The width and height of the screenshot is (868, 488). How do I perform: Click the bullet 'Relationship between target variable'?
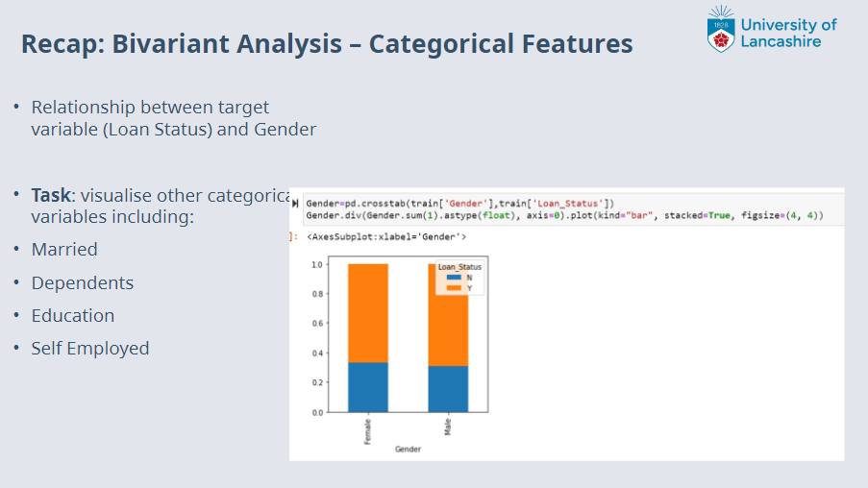point(173,118)
